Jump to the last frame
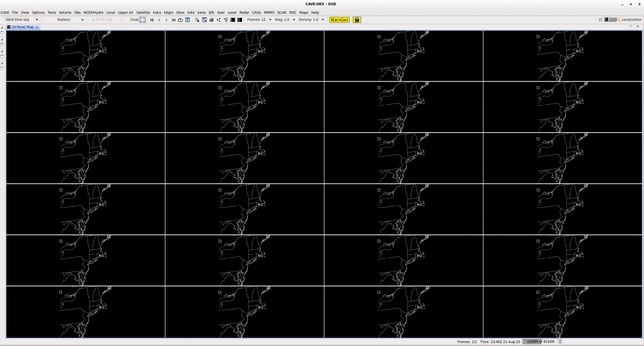 [x=173, y=20]
